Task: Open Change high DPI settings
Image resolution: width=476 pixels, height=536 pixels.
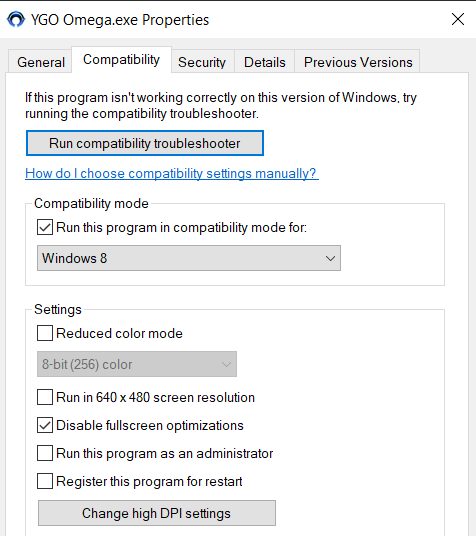Action: click(x=157, y=513)
